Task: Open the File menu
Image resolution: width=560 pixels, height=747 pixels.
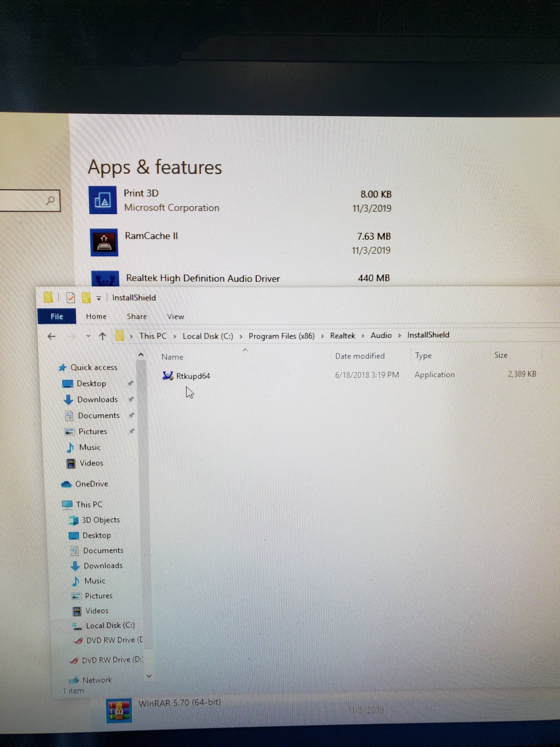Action: click(x=57, y=316)
